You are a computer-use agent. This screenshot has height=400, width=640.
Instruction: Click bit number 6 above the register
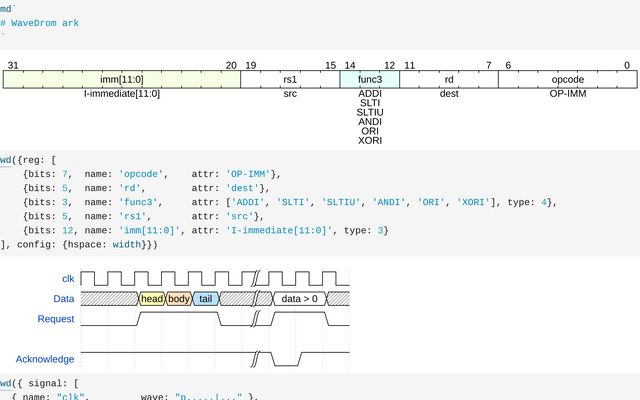coord(508,65)
